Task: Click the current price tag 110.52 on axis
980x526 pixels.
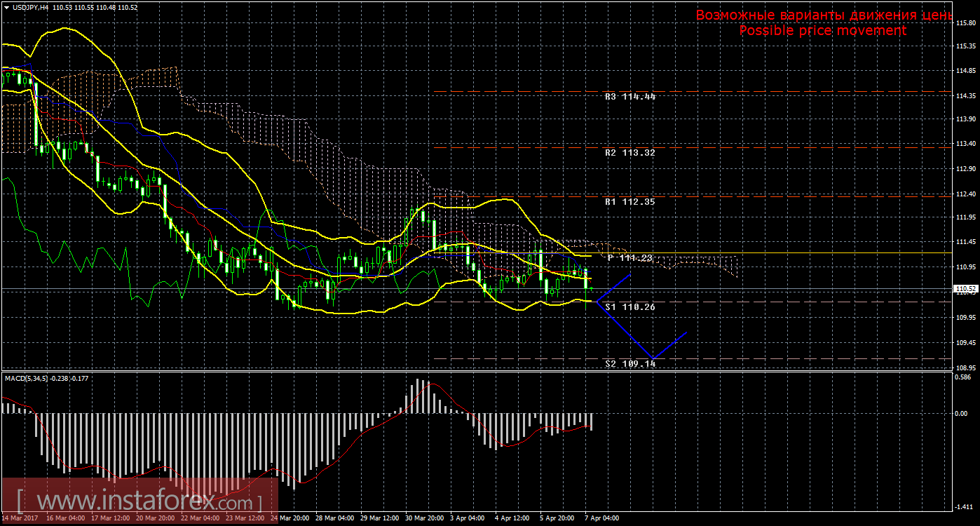Action: 967,288
